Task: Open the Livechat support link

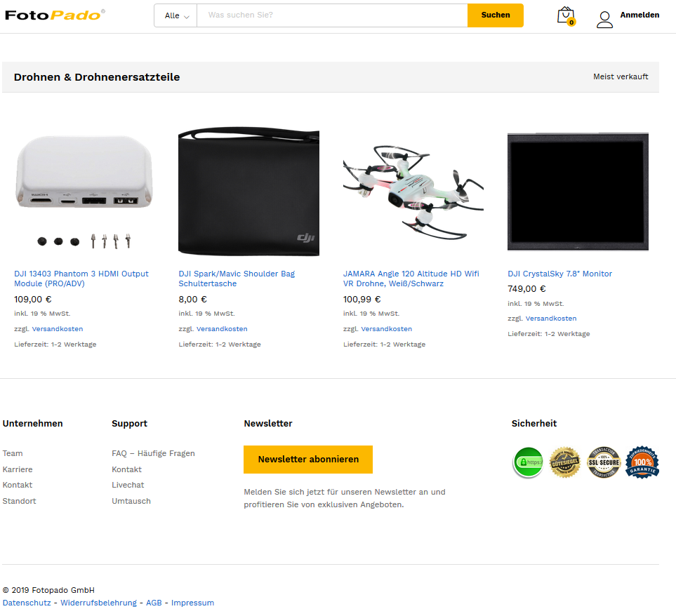Action: tap(128, 485)
